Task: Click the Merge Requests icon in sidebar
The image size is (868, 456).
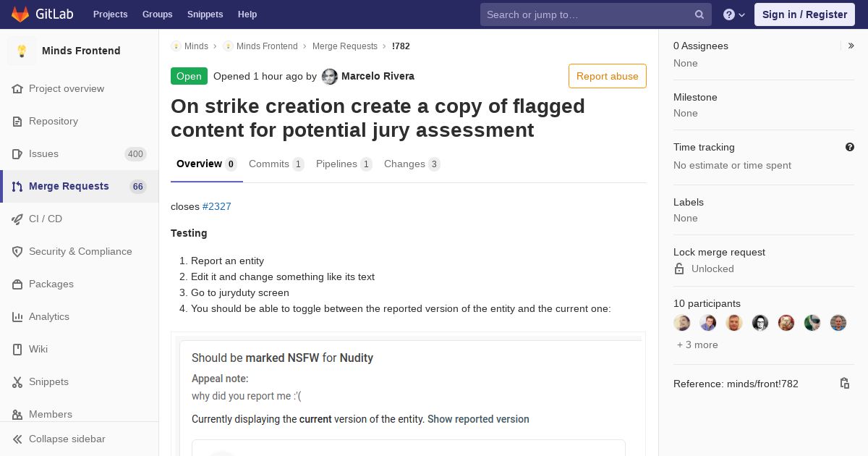Action: coord(17,186)
